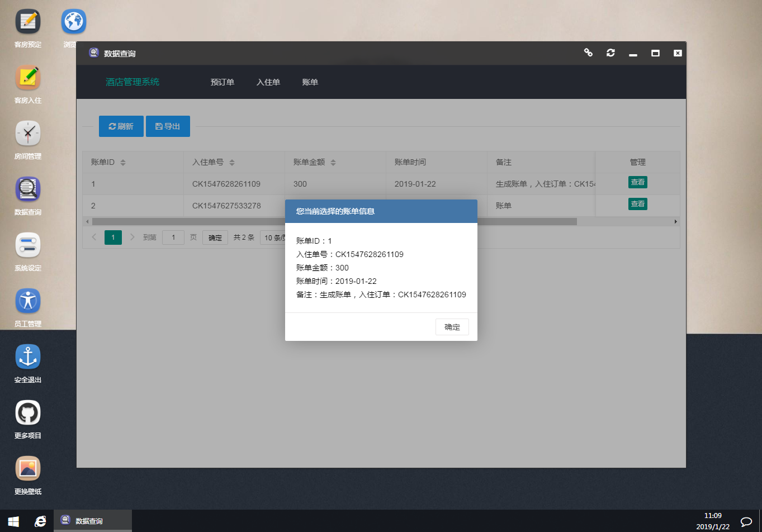Screen dimensions: 762x532
Task: Click the 数据查询 taskbar item
Action: (x=93, y=521)
